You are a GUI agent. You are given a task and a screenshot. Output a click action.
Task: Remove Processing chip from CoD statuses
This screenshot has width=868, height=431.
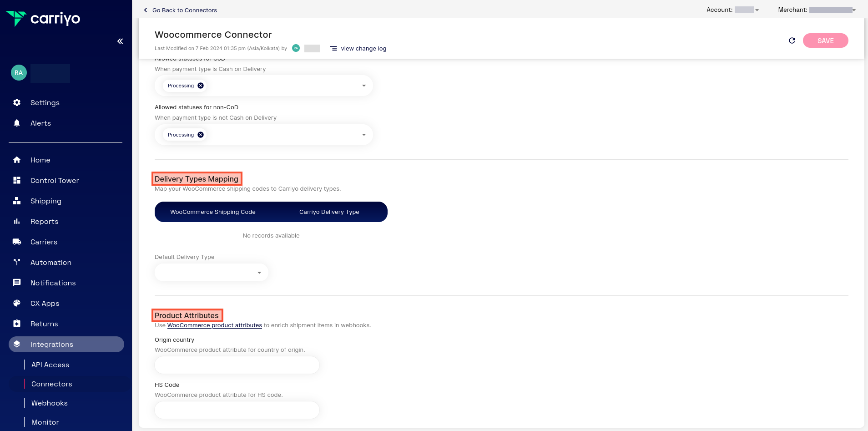tap(201, 86)
